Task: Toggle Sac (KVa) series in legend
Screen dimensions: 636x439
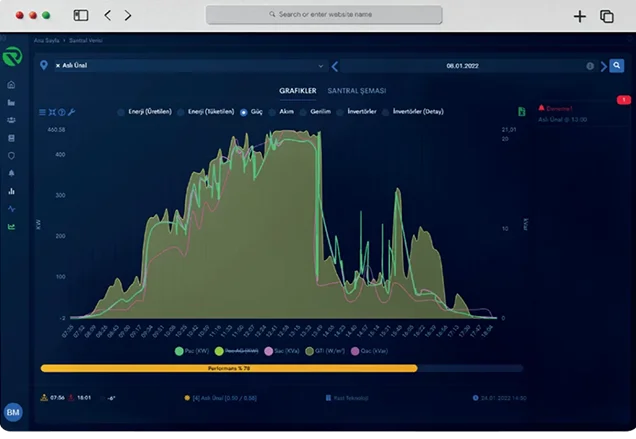Action: 281,351
